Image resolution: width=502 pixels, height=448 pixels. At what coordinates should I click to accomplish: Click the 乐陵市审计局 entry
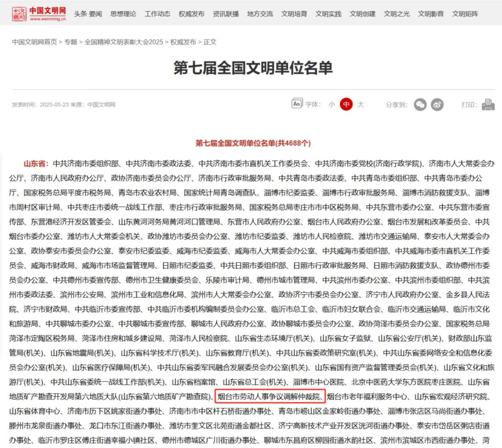(x=227, y=280)
